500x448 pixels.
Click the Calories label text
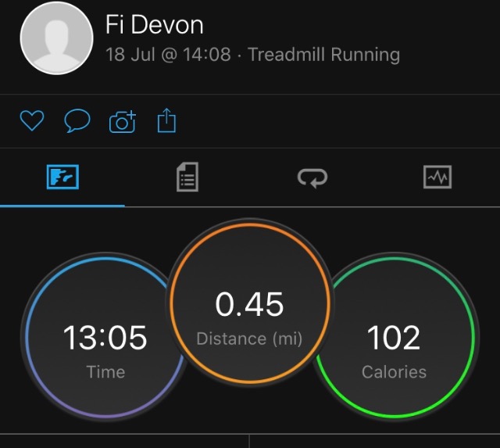click(x=394, y=372)
